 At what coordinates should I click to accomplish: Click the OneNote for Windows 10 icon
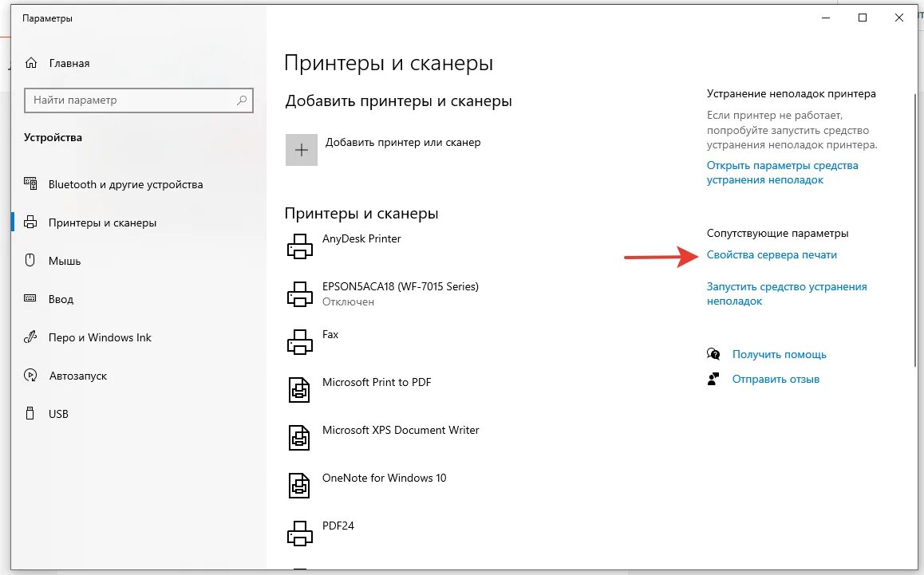click(299, 486)
